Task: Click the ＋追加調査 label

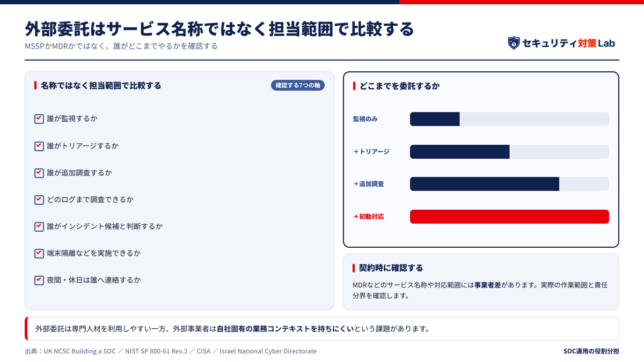Action: click(368, 184)
